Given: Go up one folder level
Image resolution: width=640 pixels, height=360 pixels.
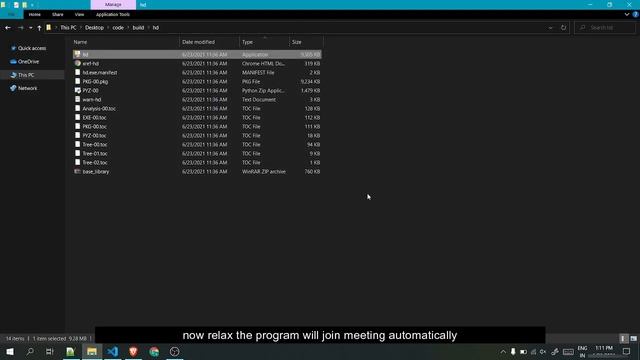Looking at the screenshot, I should pyautogui.click(x=39, y=28).
